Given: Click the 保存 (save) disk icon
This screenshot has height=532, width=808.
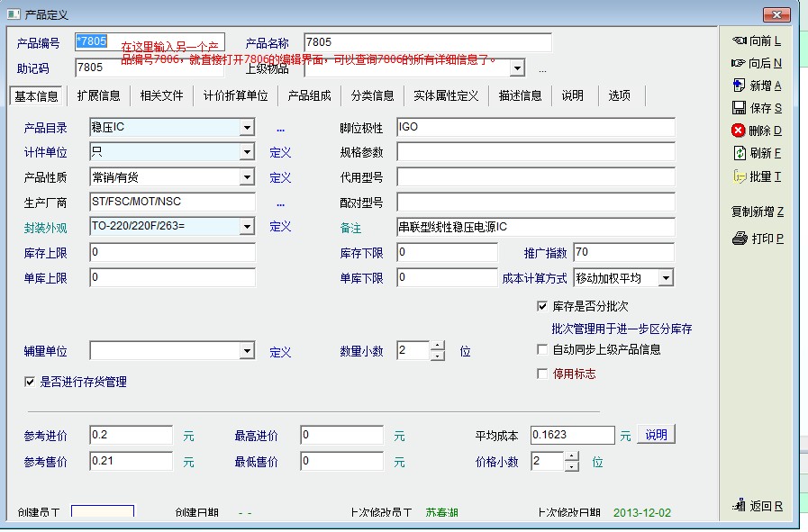Looking at the screenshot, I should pyautogui.click(x=739, y=108).
